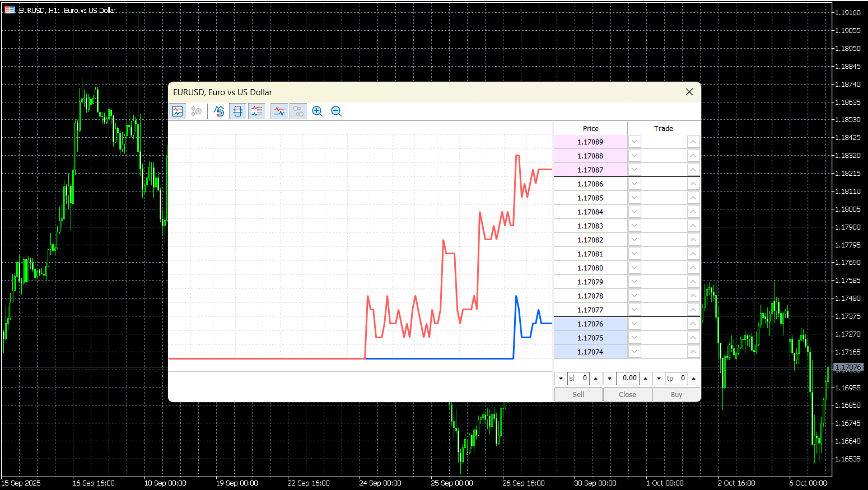Click the Close position button
This screenshot has width=868, height=490.
(x=628, y=394)
